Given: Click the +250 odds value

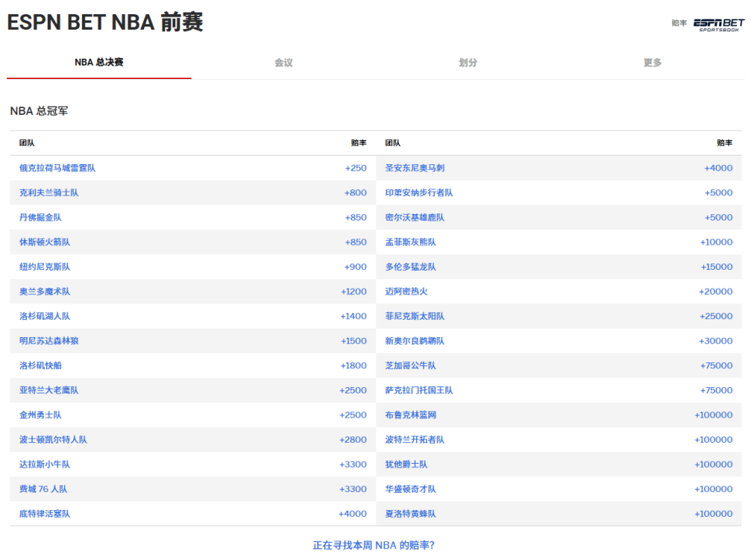Looking at the screenshot, I should [356, 168].
